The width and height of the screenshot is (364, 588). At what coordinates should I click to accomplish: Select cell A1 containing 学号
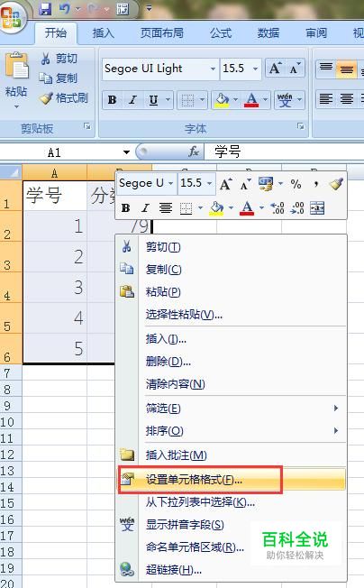(55, 196)
